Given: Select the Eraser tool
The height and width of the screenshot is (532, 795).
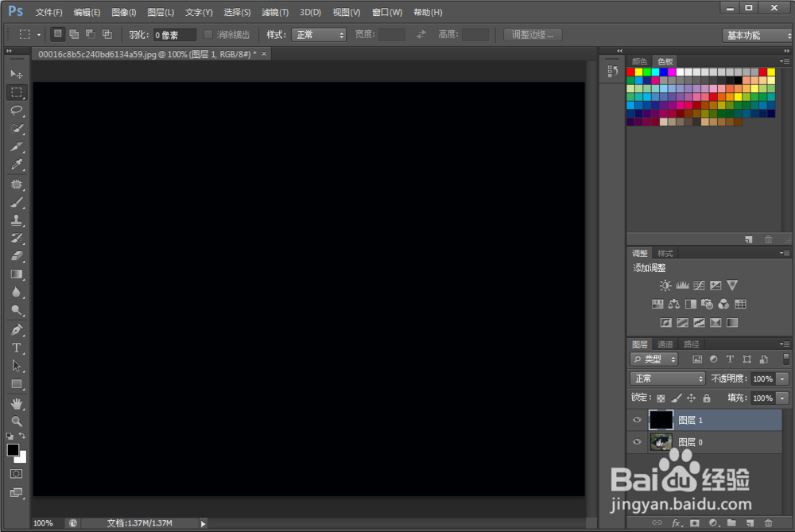Looking at the screenshot, I should pyautogui.click(x=16, y=256).
